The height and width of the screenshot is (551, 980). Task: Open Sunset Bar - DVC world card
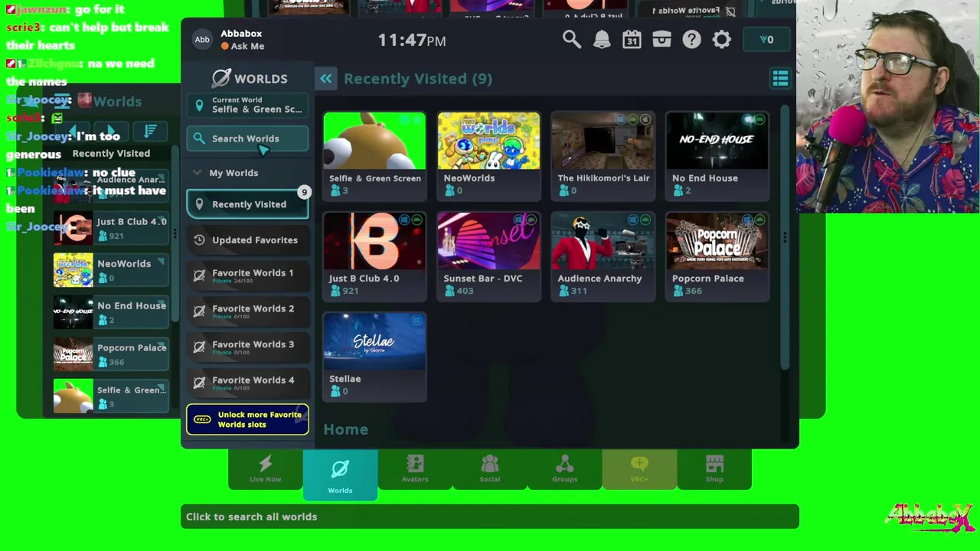(488, 256)
